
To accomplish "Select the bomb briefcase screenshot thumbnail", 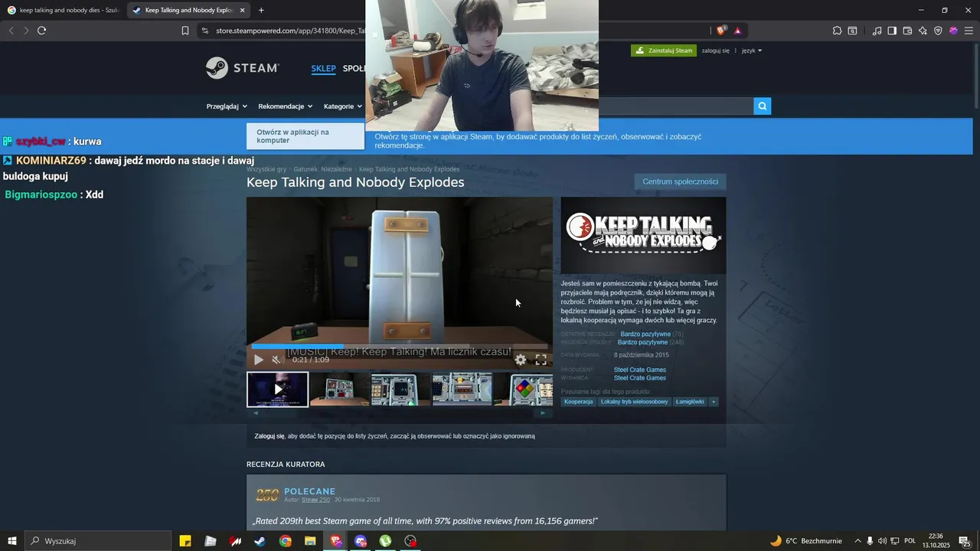I will [340, 390].
